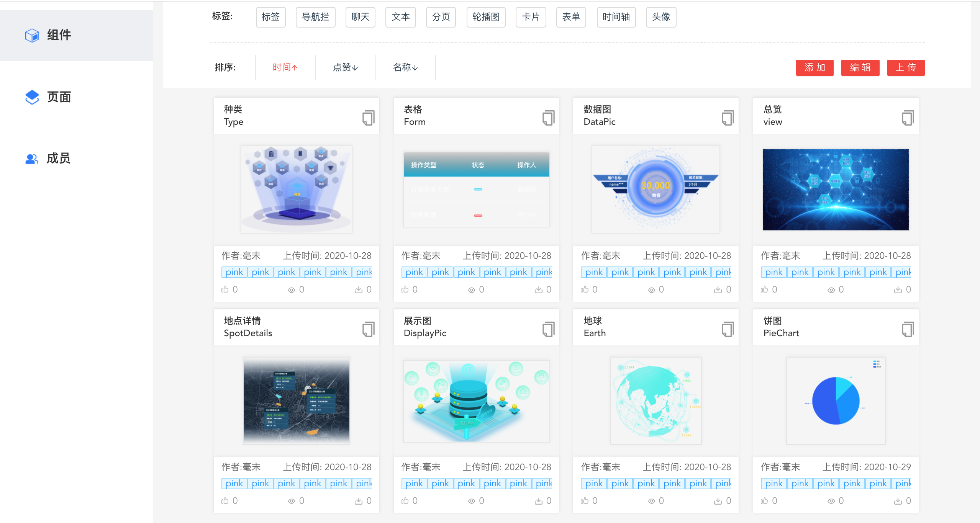Viewport: 980px width, 523px height.
Task: Click the copy icon on Type card
Action: [368, 118]
